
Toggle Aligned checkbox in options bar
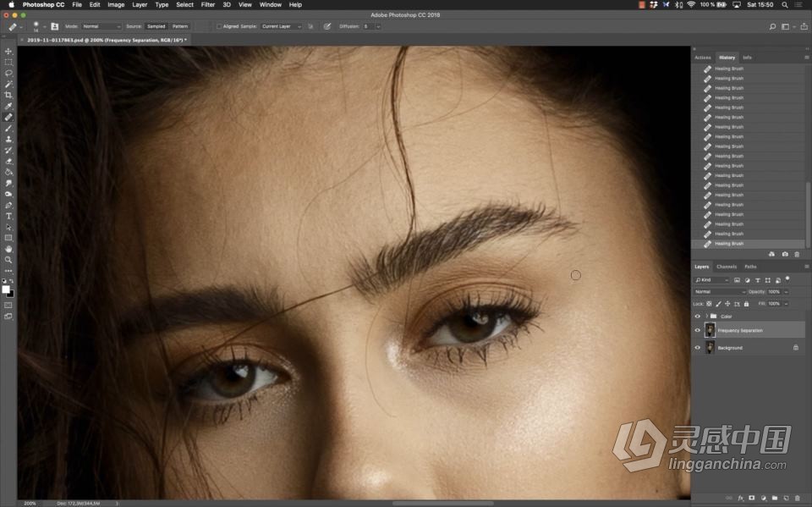(219, 26)
